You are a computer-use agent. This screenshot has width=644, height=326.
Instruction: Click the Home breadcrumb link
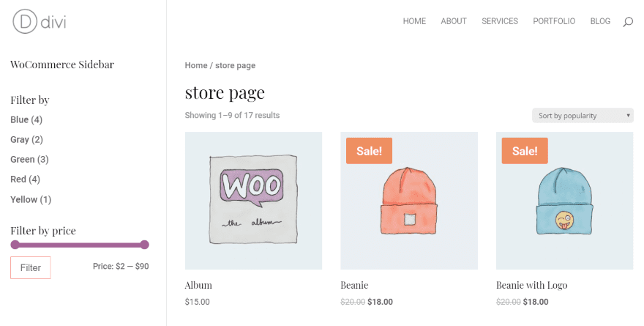click(196, 65)
